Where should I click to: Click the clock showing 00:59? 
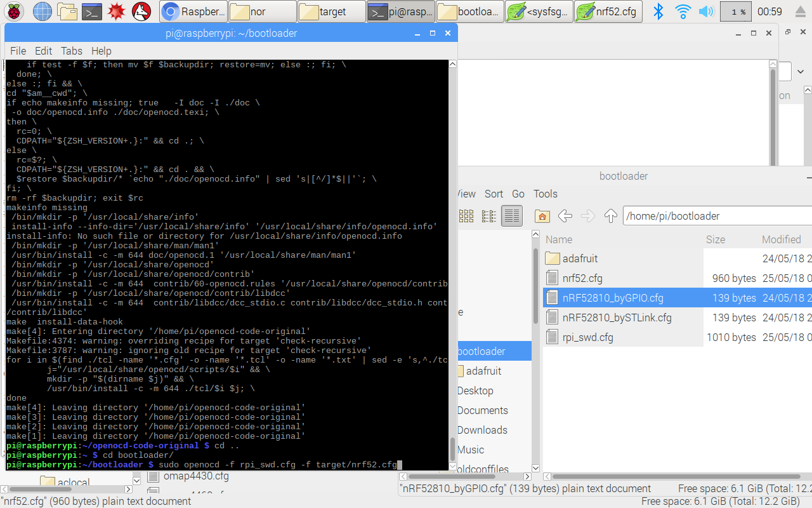(x=769, y=11)
